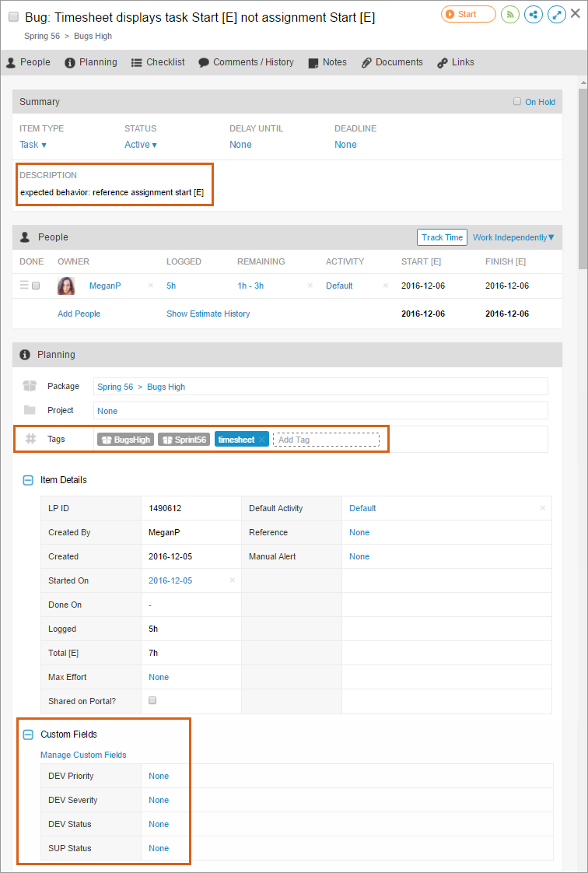The height and width of the screenshot is (873, 588).
Task: Enable the On Hold checkbox
Action: pyautogui.click(x=517, y=101)
